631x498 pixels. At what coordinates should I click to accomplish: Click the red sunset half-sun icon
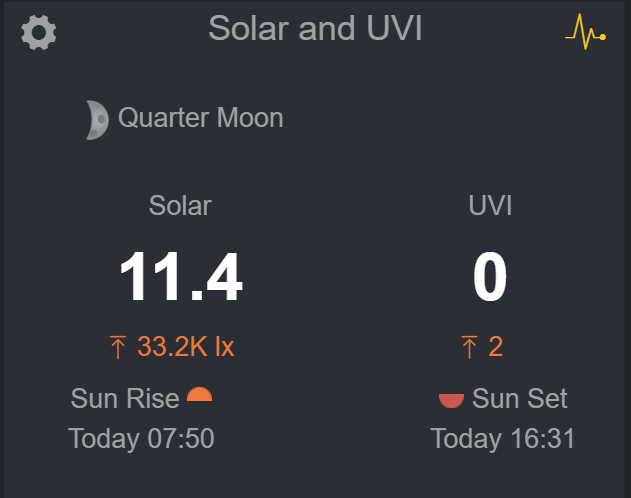click(x=451, y=400)
